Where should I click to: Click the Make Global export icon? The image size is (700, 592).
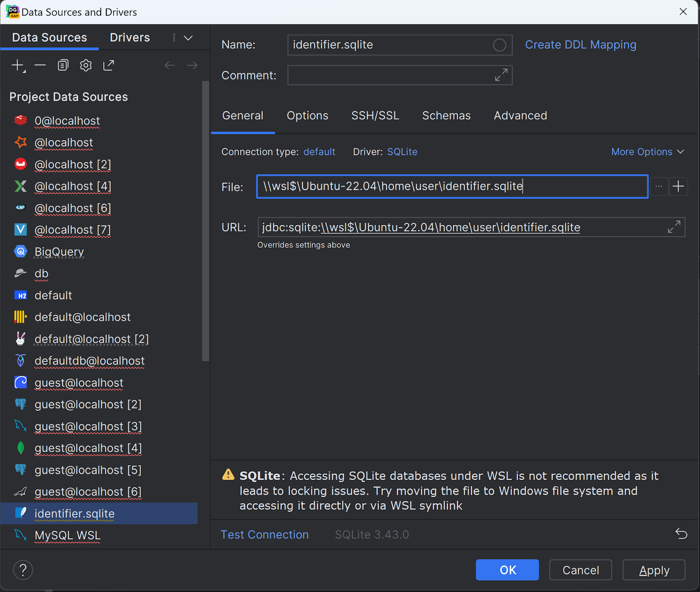pyautogui.click(x=108, y=66)
